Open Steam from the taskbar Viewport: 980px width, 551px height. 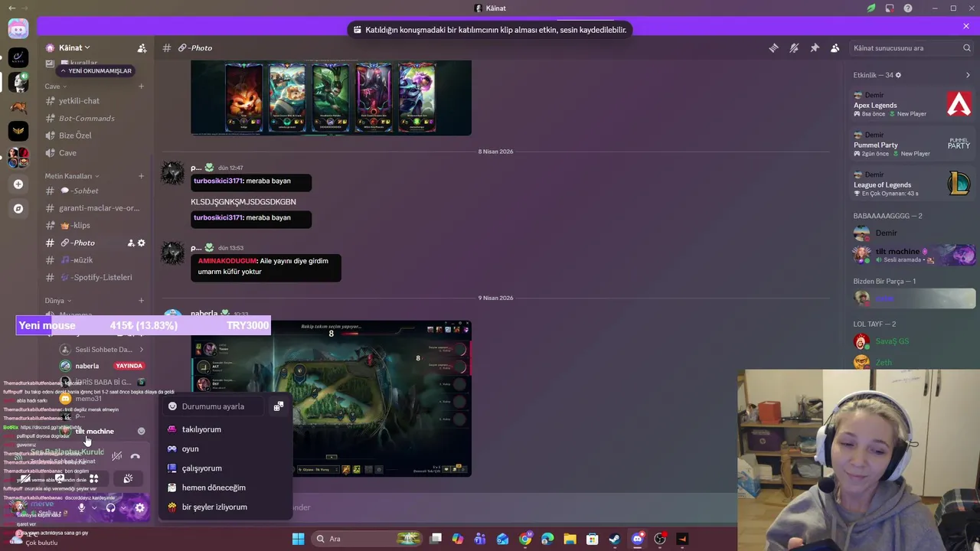(x=614, y=539)
